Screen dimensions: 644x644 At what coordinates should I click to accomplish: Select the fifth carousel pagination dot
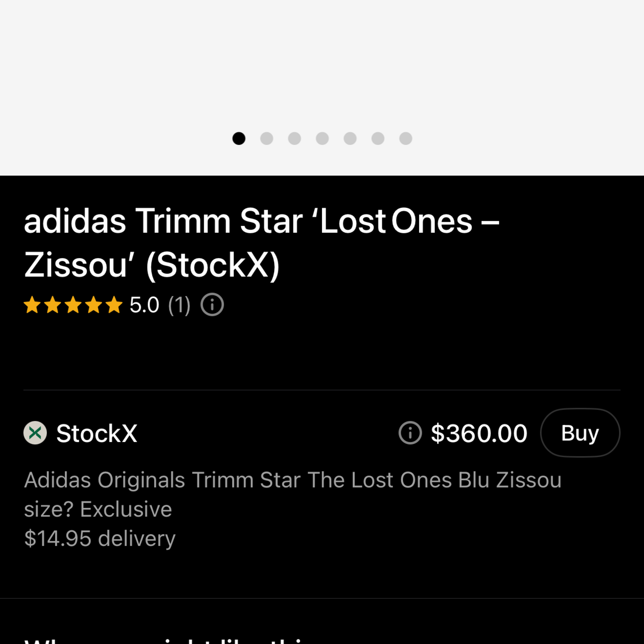pyautogui.click(x=350, y=138)
